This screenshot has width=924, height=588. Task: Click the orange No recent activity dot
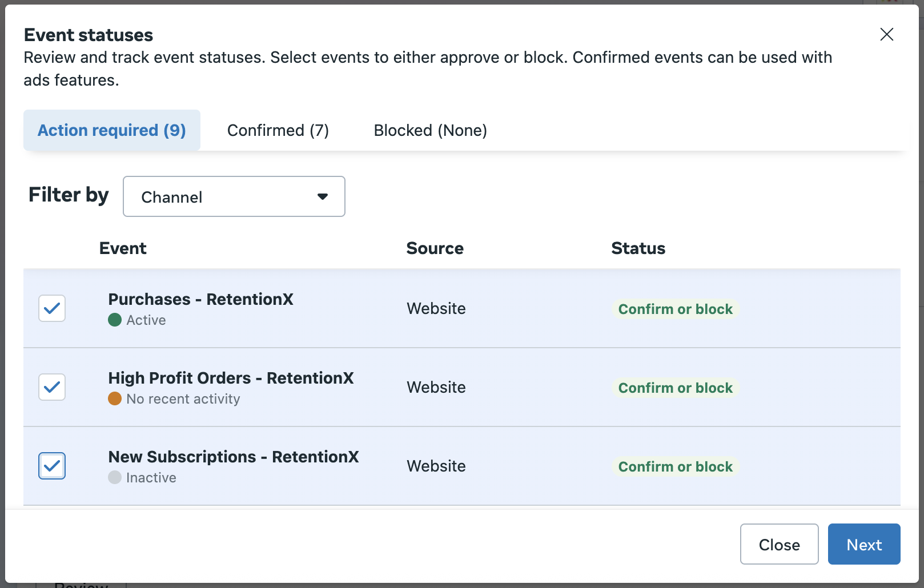pyautogui.click(x=115, y=398)
